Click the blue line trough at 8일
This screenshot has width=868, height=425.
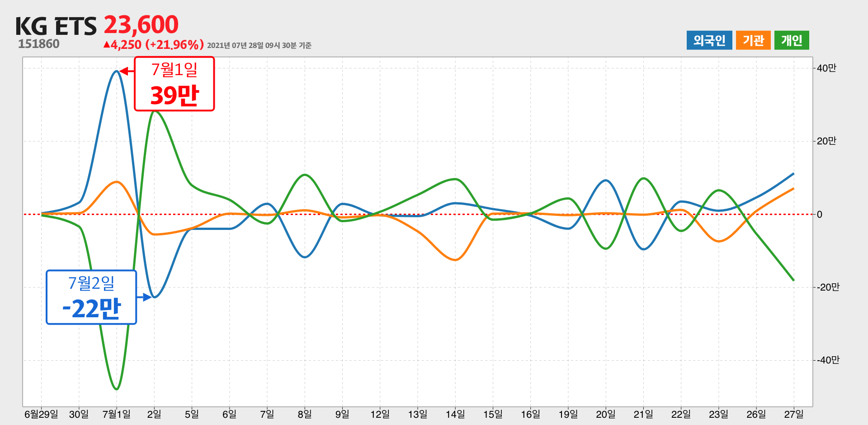pyautogui.click(x=305, y=257)
